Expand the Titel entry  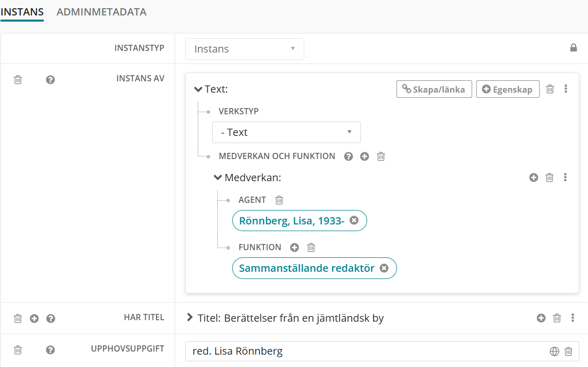[x=190, y=318]
